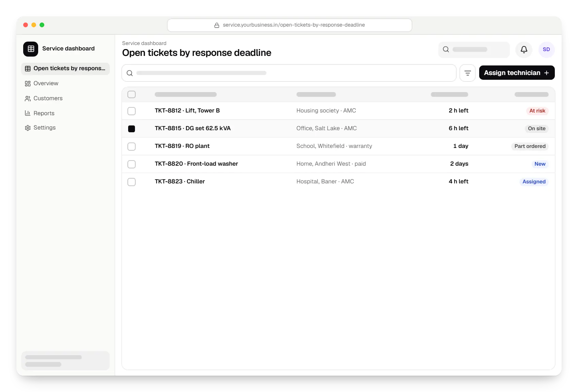This screenshot has height=392, width=578.
Task: Click the lock icon in address bar
Action: (x=216, y=25)
